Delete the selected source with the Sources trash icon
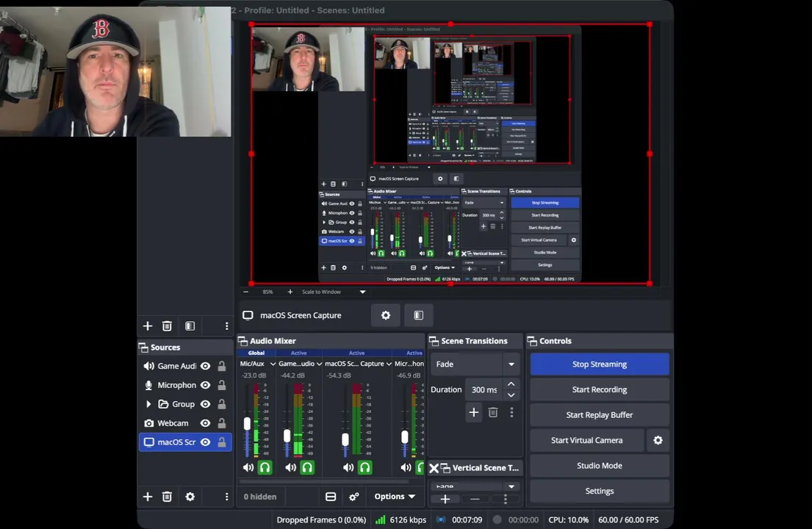 click(167, 497)
